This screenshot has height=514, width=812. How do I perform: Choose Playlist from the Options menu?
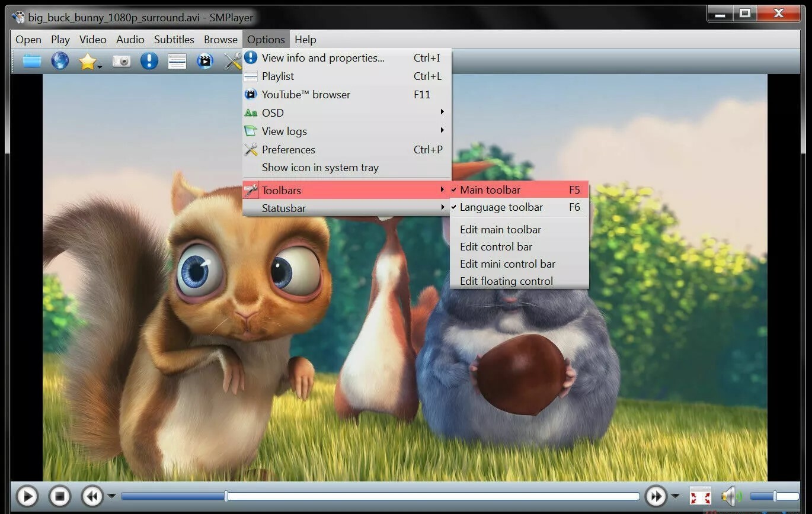[347, 76]
